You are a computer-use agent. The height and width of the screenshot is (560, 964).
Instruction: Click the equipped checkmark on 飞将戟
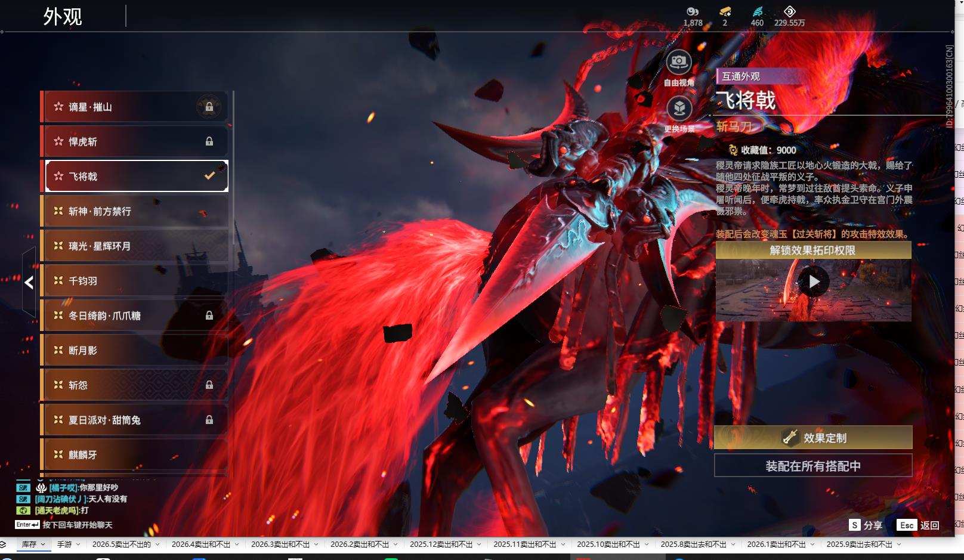coord(209,176)
